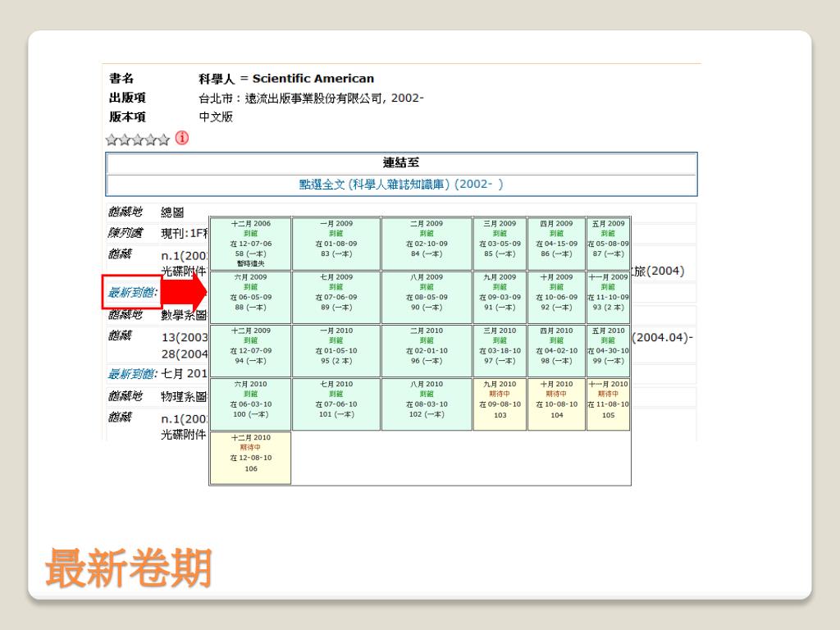The image size is (840, 630).
Task: Click the location value 物理系圖
Action: [x=185, y=396]
